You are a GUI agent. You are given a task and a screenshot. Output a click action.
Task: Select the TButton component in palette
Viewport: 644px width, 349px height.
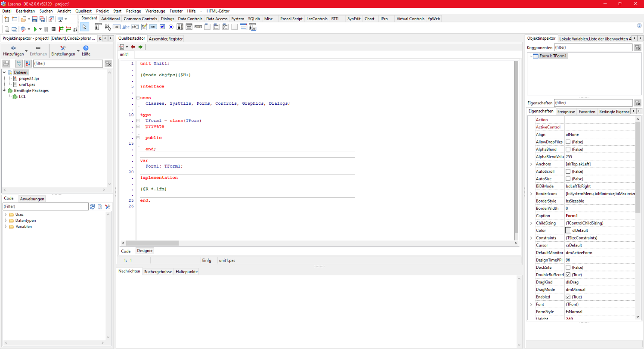pyautogui.click(x=116, y=27)
